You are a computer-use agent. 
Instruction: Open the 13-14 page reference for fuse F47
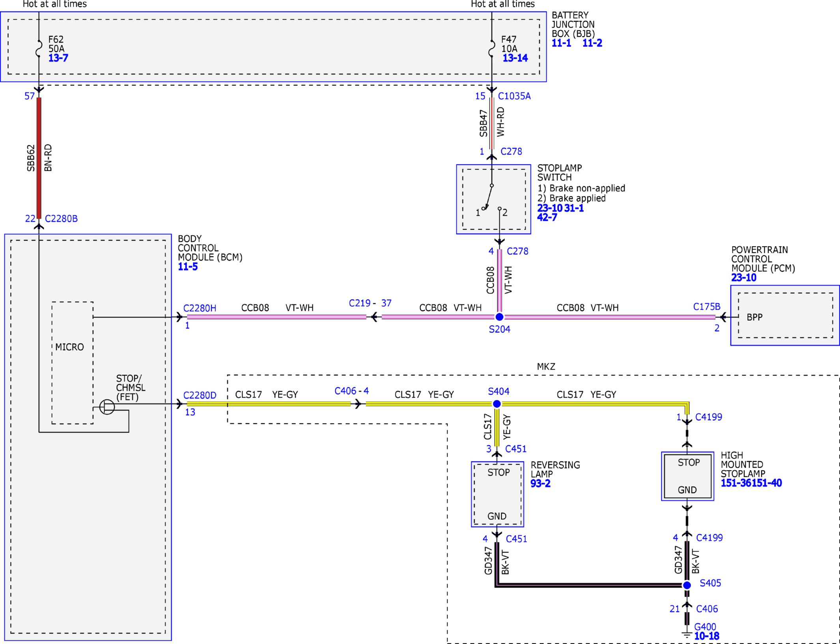pyautogui.click(x=515, y=58)
